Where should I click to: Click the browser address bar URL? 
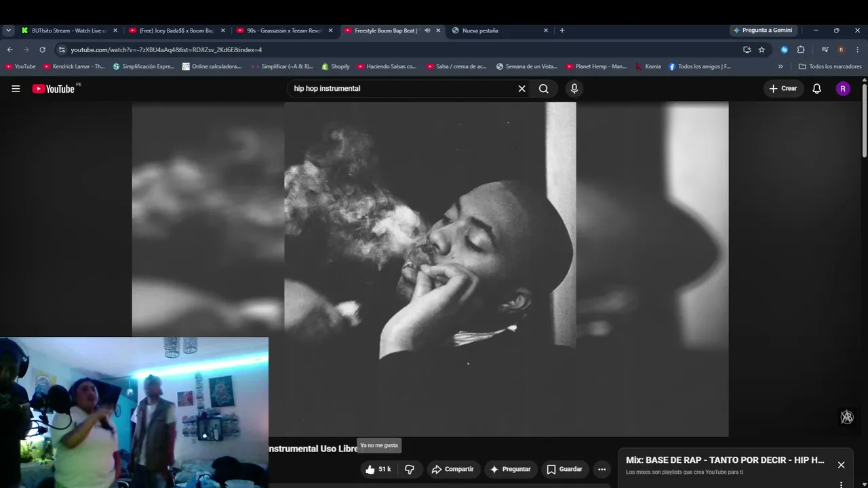pyautogui.click(x=166, y=49)
